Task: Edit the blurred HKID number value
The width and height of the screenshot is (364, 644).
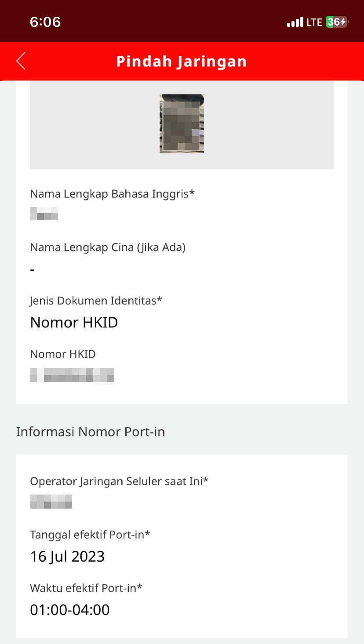Action: pyautogui.click(x=72, y=376)
